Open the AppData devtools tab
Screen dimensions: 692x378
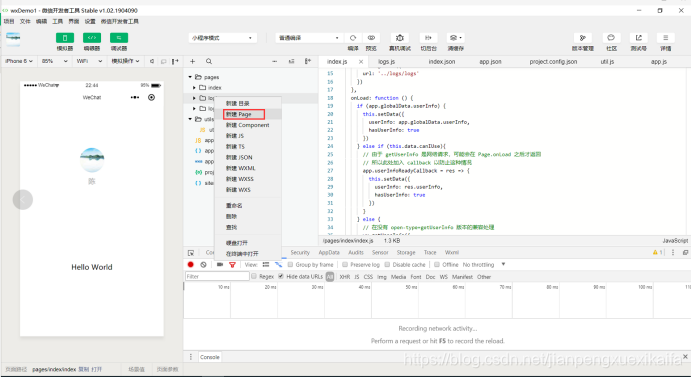(329, 253)
